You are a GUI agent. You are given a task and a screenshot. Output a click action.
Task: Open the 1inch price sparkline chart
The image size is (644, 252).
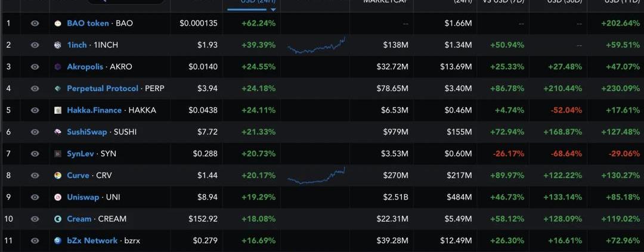click(x=316, y=45)
